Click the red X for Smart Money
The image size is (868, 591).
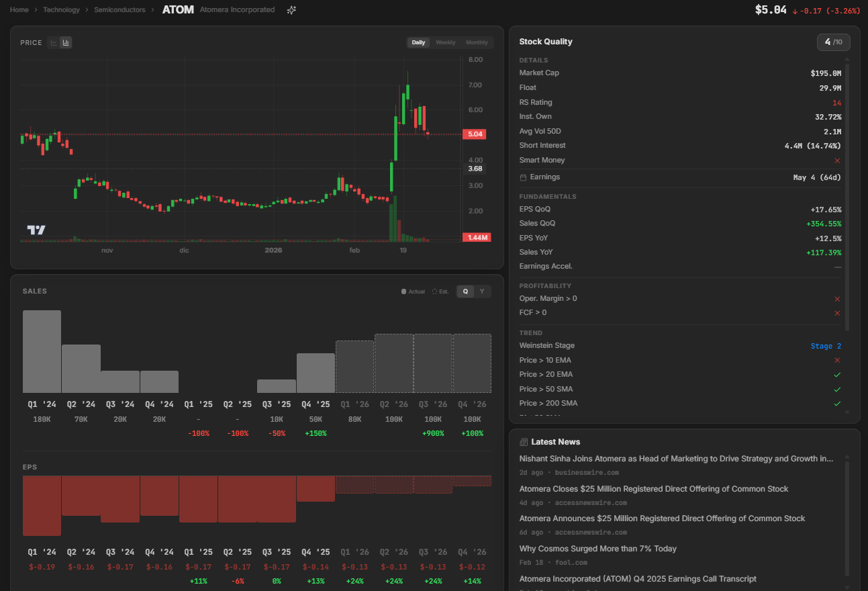pyautogui.click(x=837, y=161)
